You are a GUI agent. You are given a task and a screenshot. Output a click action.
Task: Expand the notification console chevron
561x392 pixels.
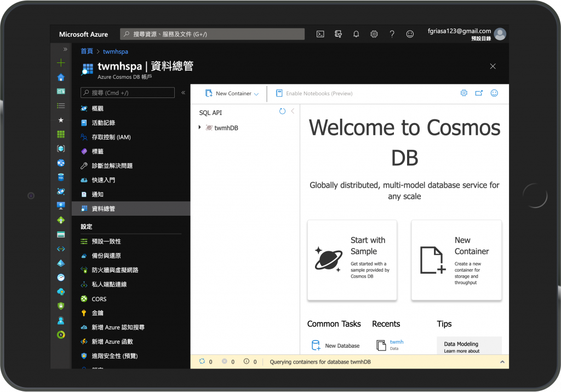502,361
